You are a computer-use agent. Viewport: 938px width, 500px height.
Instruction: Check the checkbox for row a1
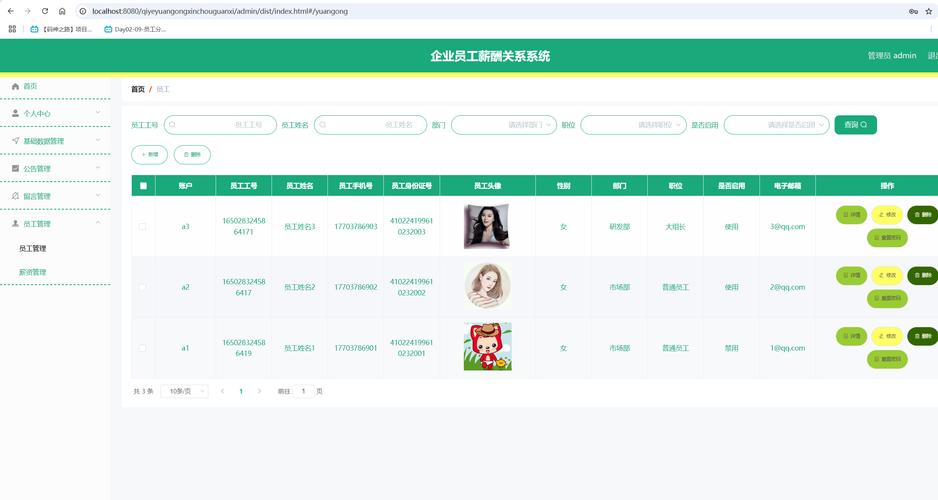click(142, 348)
